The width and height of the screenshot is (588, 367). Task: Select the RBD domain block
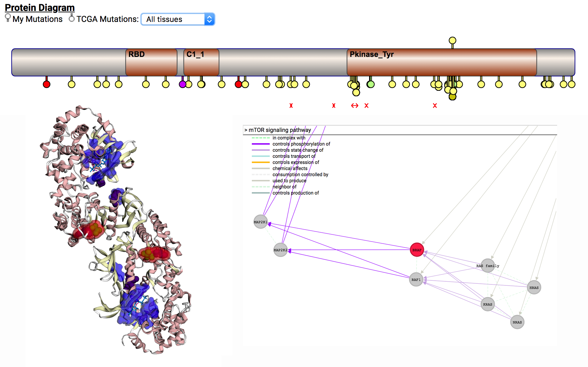click(151, 62)
